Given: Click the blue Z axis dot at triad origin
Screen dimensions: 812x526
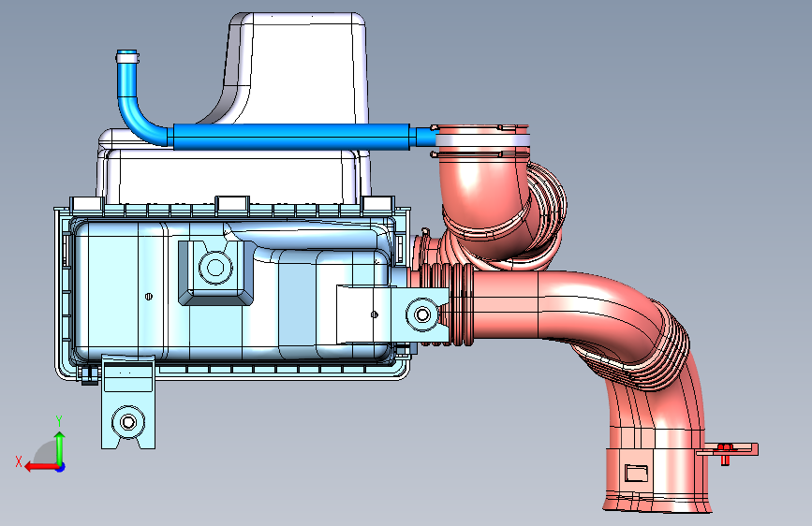Looking at the screenshot, I should click(61, 467).
